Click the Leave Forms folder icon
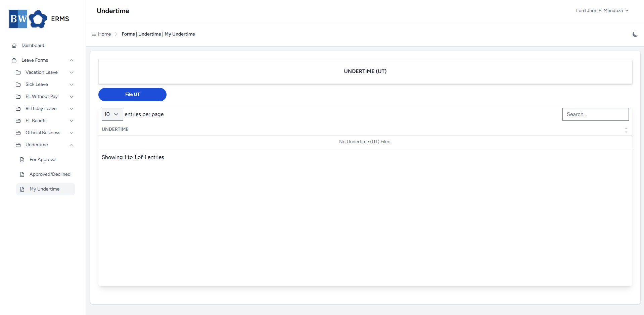Viewport: 644px width, 315px height. [x=14, y=60]
